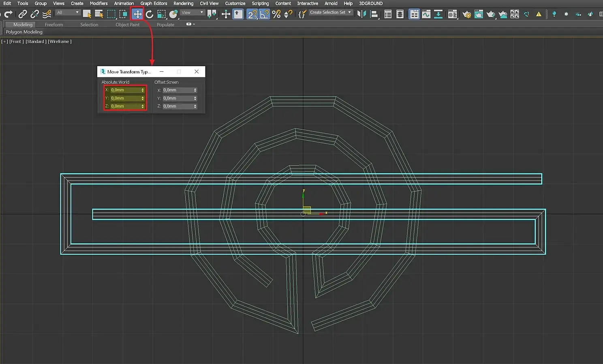Click the Offset Screen Z spinner arrows
Viewport: 603px width, 364px height.
point(195,106)
